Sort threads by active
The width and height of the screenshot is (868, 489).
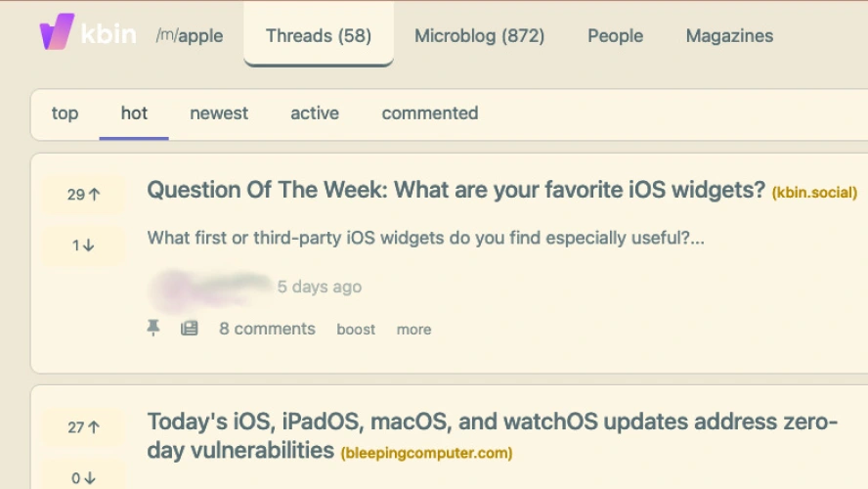315,113
